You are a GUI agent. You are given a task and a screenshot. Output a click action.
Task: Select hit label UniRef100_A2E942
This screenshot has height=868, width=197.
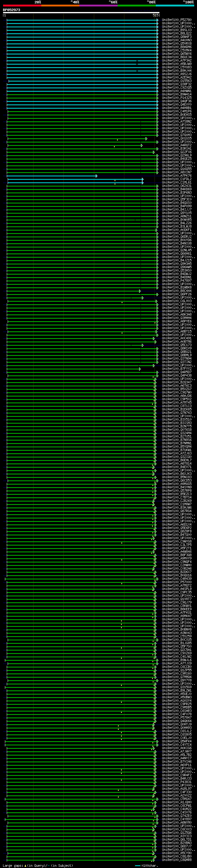(x=177, y=77)
